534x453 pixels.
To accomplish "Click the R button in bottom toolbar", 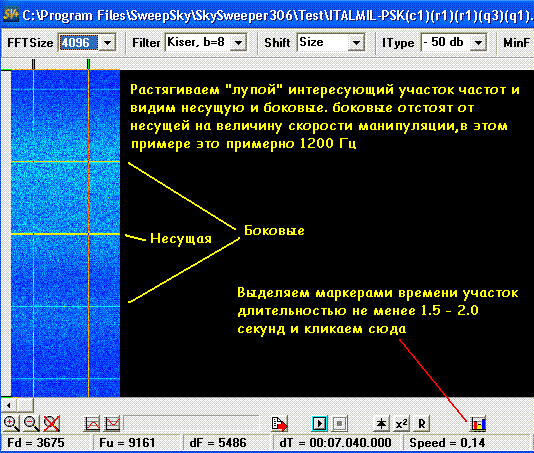I will (422, 424).
